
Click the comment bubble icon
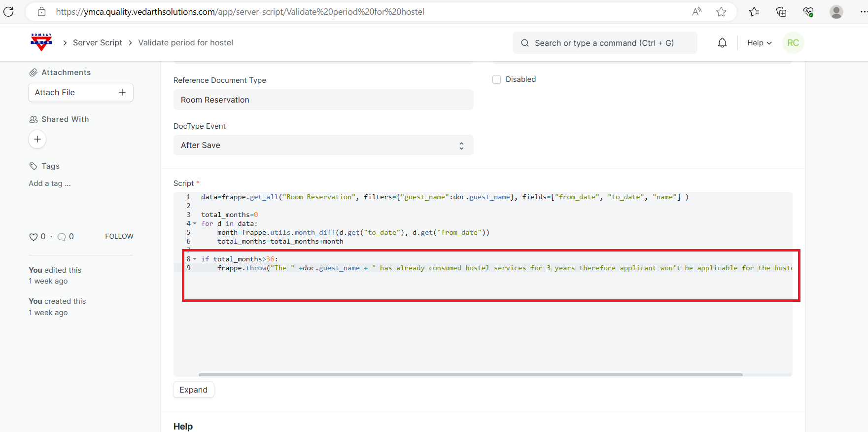tap(62, 237)
